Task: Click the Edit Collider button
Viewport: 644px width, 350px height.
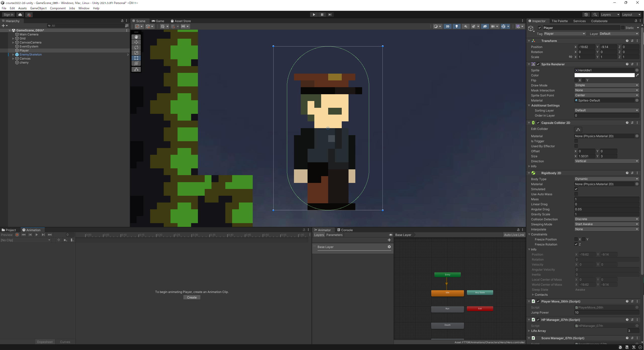Action: [578, 129]
